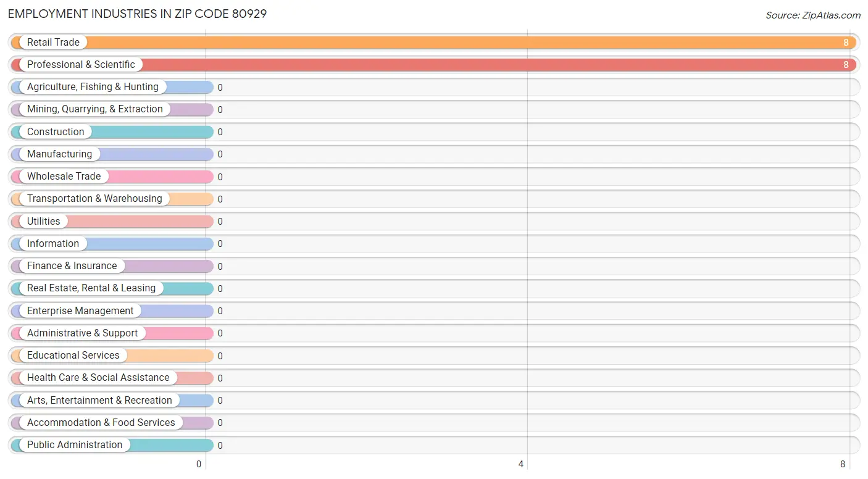The image size is (868, 479).
Task: Click the Enterprise Management label
Action: [80, 310]
